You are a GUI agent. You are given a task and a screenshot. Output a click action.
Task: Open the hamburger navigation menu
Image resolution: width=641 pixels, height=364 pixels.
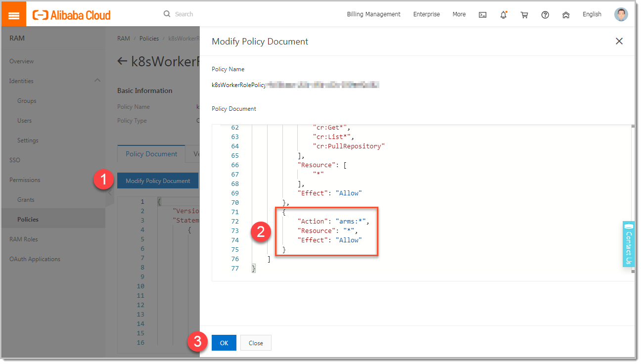coord(14,15)
